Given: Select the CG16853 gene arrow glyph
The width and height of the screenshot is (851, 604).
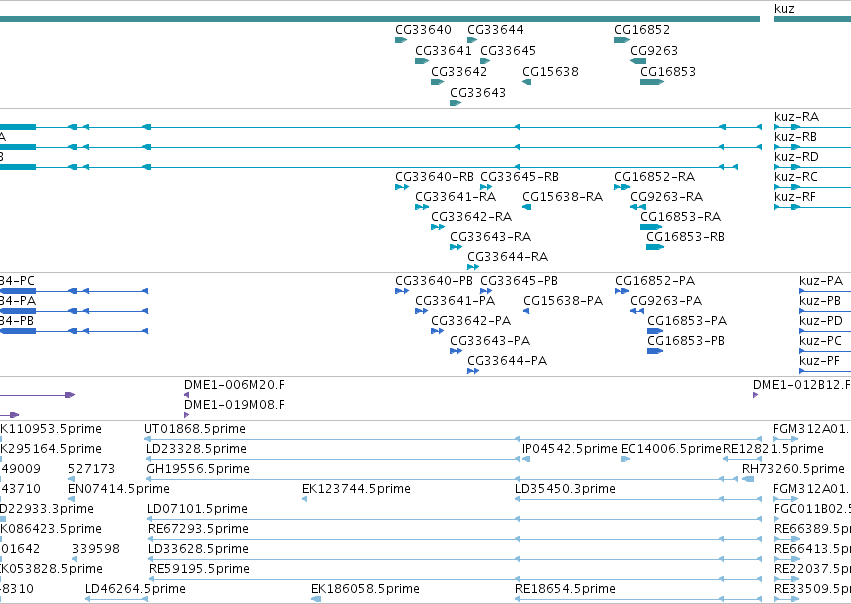Looking at the screenshot, I should click(x=652, y=82).
